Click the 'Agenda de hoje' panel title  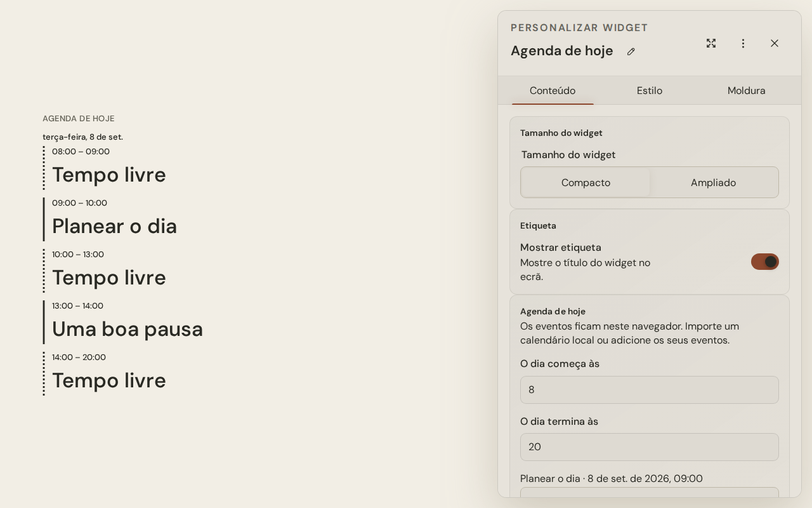tap(562, 51)
